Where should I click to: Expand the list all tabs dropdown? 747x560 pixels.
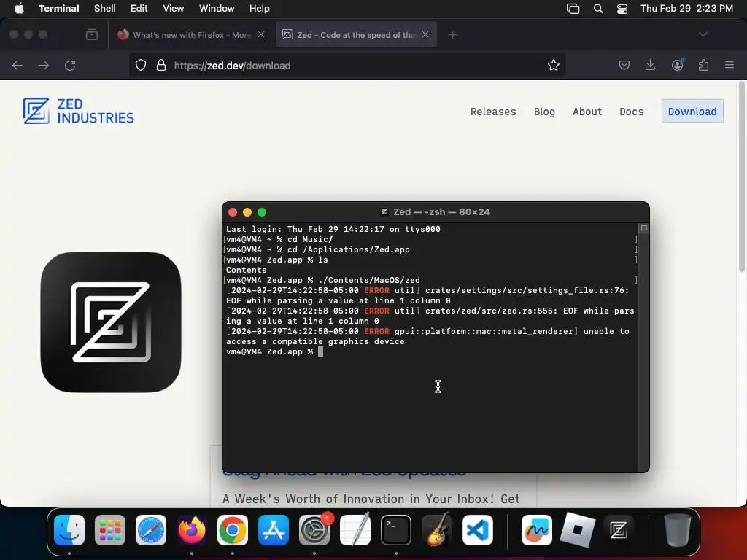point(703,34)
